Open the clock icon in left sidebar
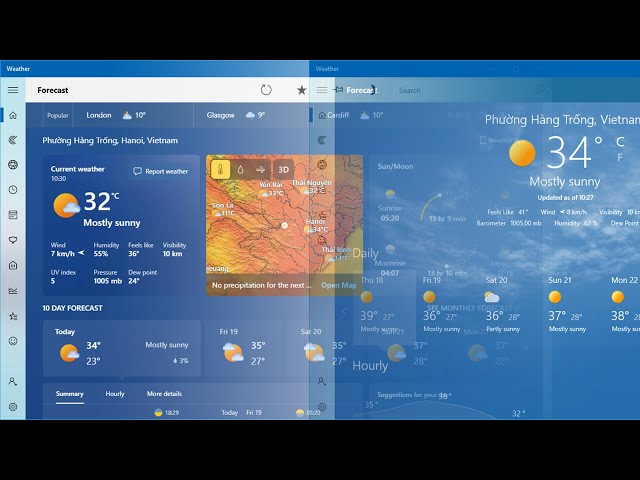 [13, 190]
